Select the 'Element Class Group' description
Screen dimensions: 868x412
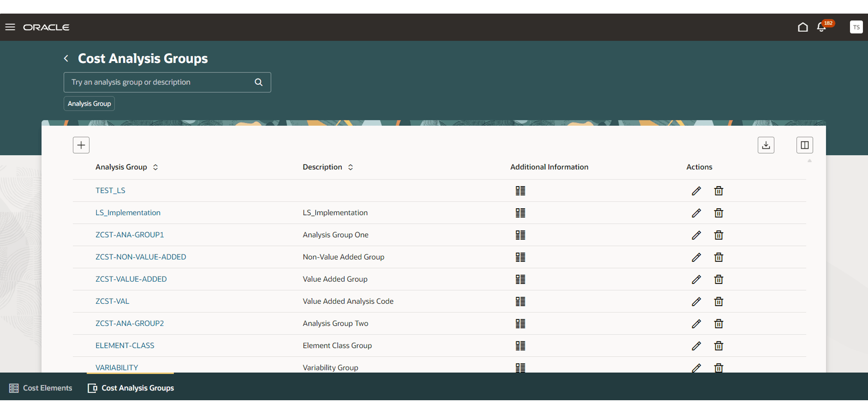[x=337, y=346]
